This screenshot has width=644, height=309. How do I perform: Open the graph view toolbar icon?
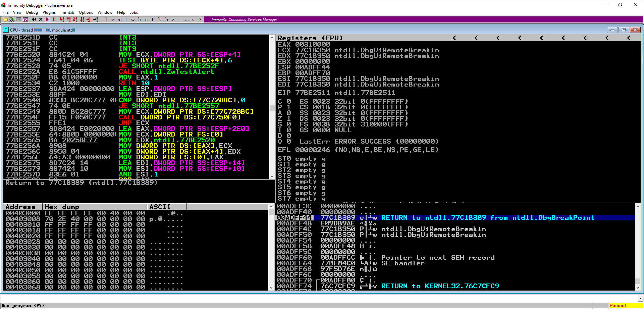tap(25, 19)
